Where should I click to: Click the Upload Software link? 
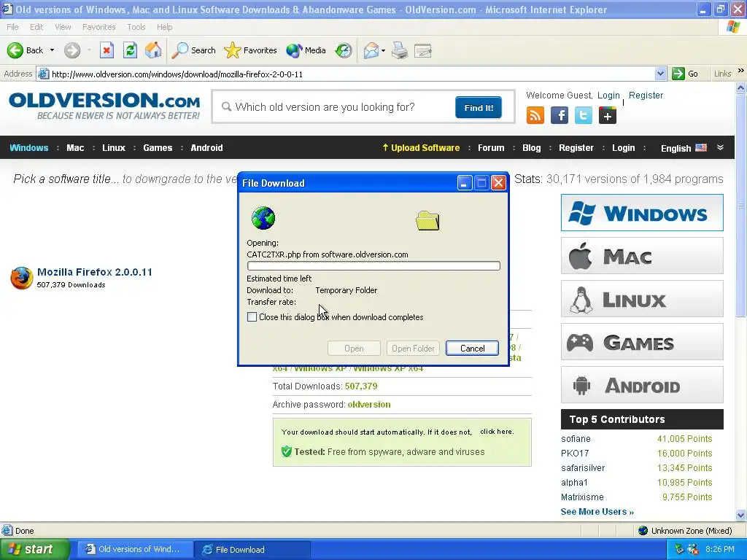pos(421,147)
